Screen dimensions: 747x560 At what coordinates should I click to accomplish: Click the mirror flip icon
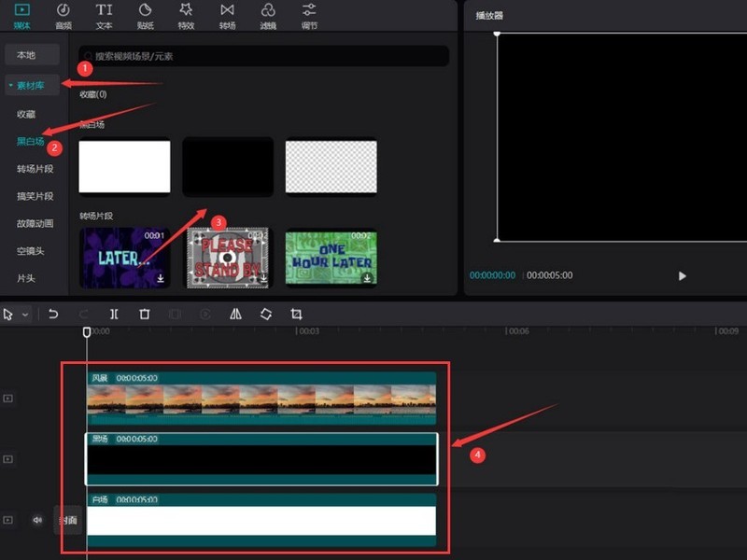tap(235, 315)
